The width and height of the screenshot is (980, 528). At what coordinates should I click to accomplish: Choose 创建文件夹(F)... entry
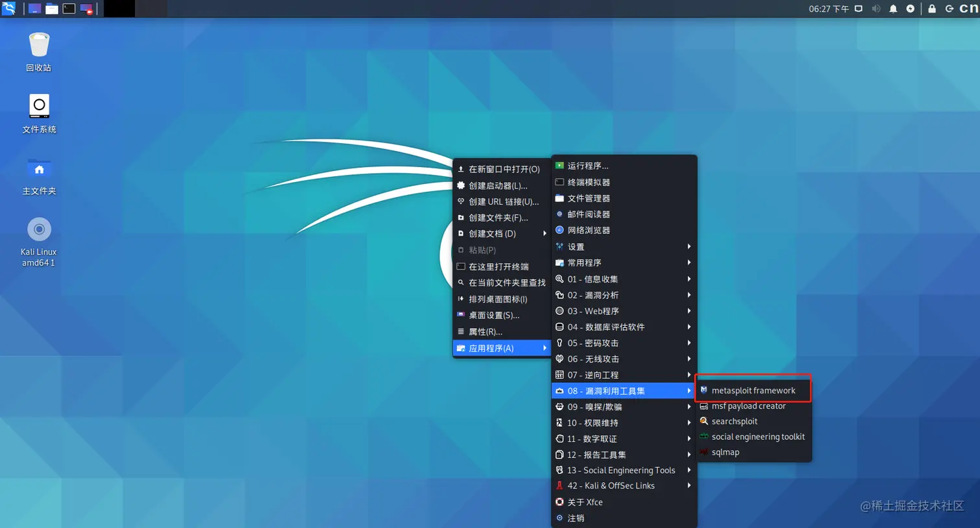[x=502, y=218]
